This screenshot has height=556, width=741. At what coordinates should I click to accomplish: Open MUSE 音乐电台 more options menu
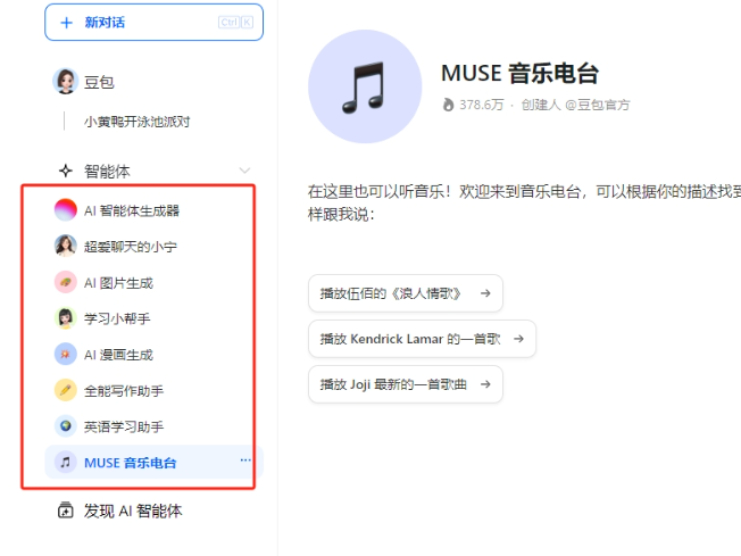pyautogui.click(x=245, y=460)
